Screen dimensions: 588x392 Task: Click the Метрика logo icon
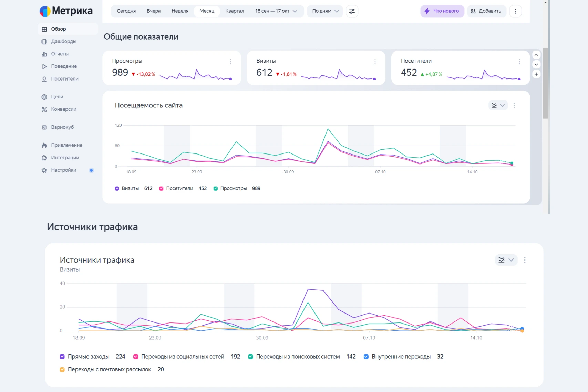(x=45, y=11)
